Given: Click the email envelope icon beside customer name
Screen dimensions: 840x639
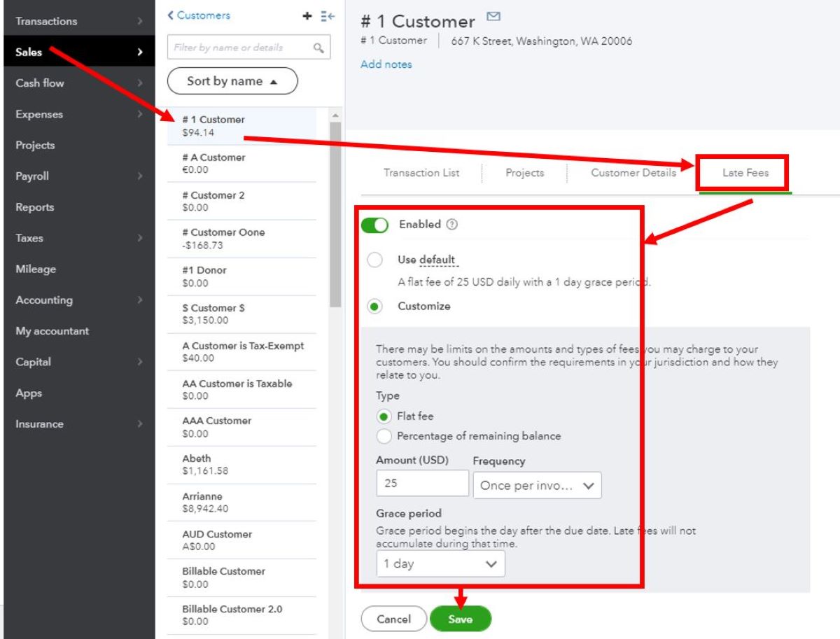Looking at the screenshot, I should tap(493, 17).
